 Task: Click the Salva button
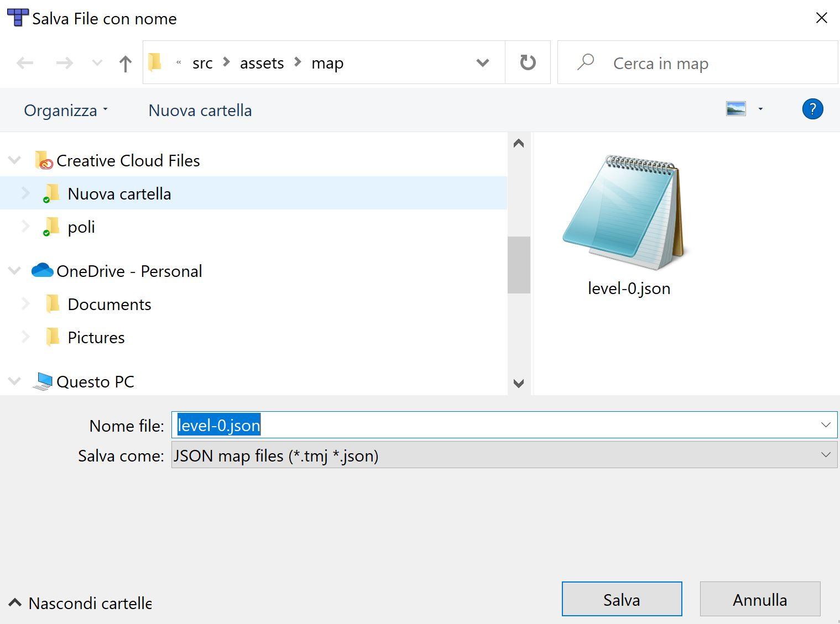(x=622, y=599)
